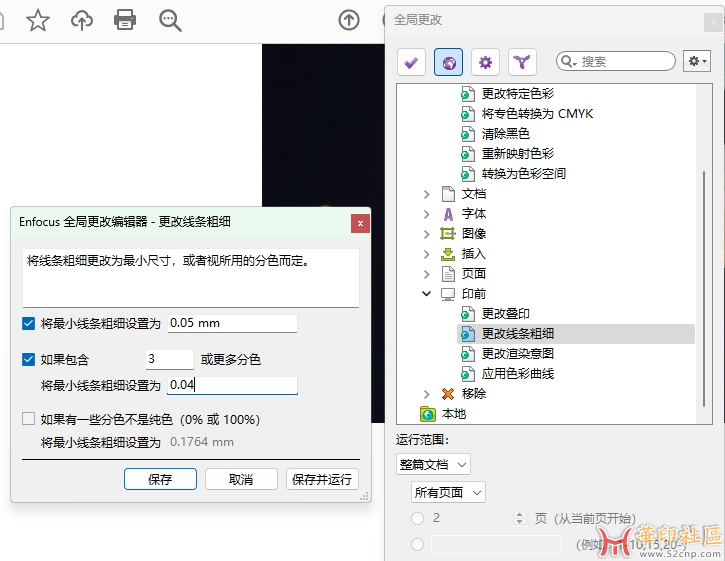Uncheck the '如果包含' separations checkbox

pos(28,359)
